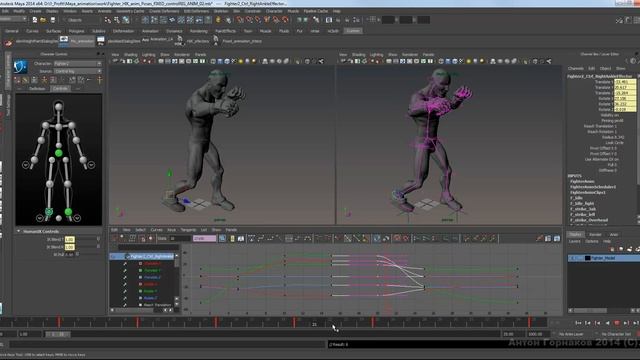Viewport: 640px width, 360px height.
Task: Click the IK Blend T value field
Action: tap(70, 239)
